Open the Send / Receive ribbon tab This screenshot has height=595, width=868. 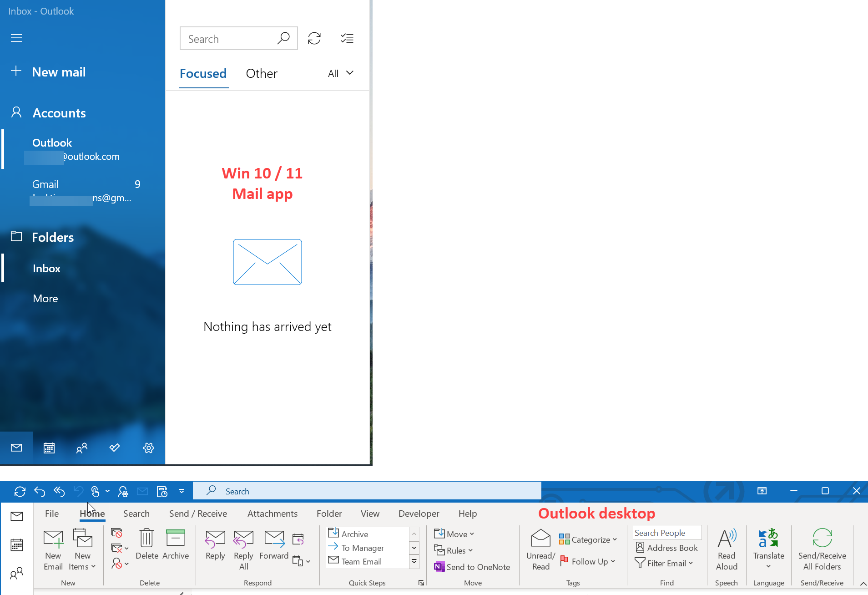click(x=198, y=514)
